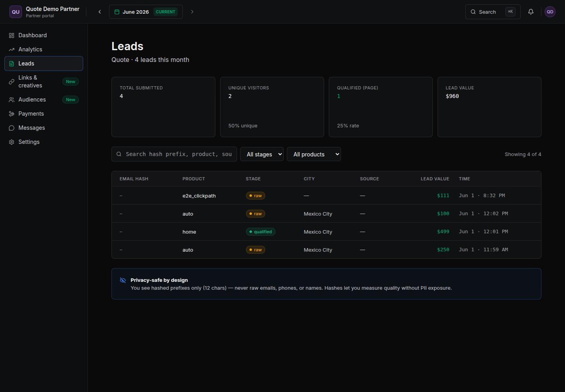Screen dimensions: 565x392
Task: Click the $250 lead value
Action: point(443,250)
